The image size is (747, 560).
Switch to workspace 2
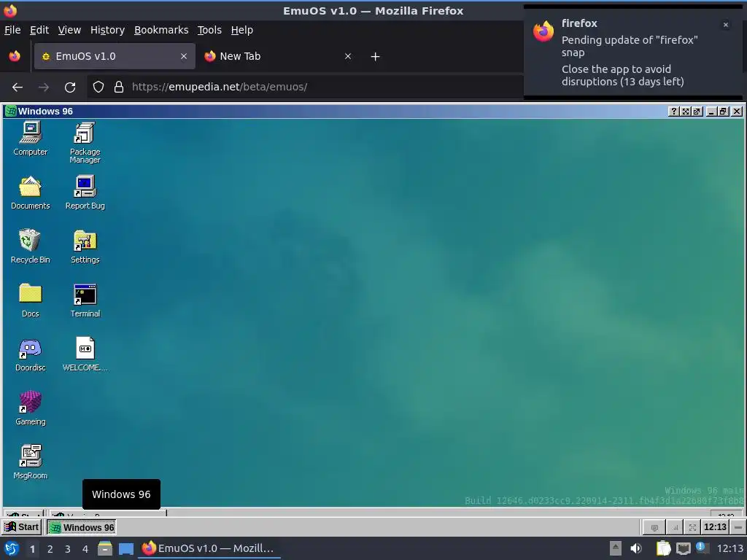point(50,548)
